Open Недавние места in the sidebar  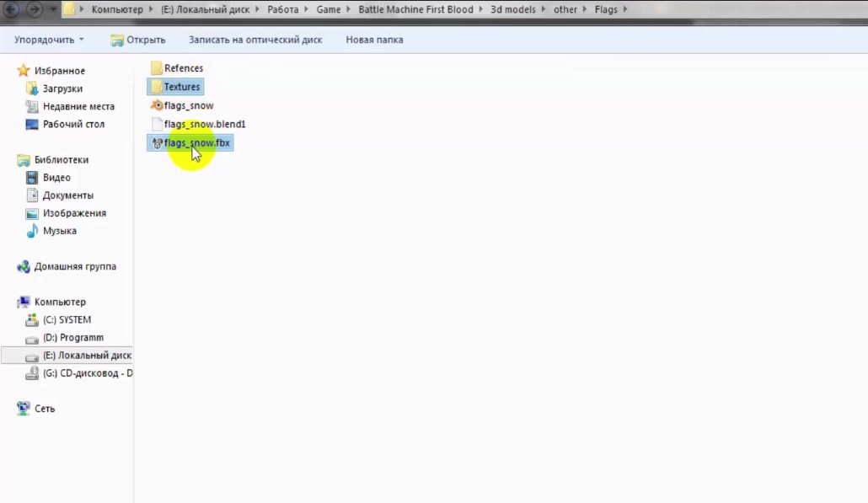(x=78, y=106)
